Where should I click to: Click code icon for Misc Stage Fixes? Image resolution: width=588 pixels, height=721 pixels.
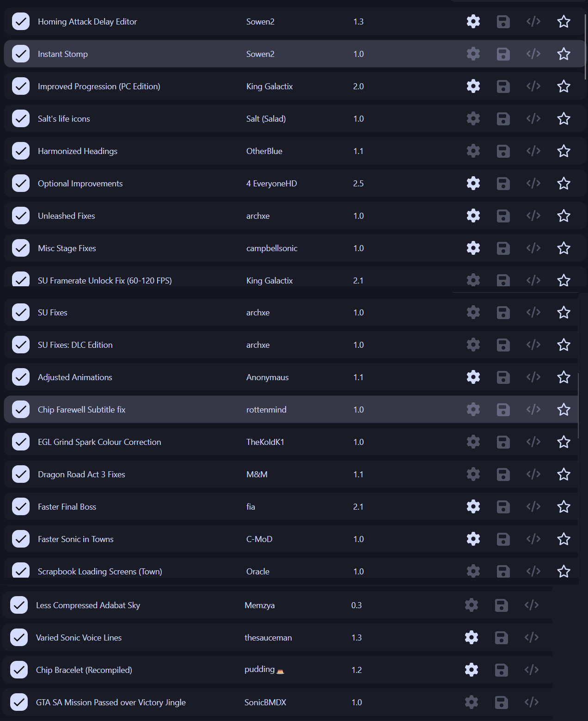533,248
